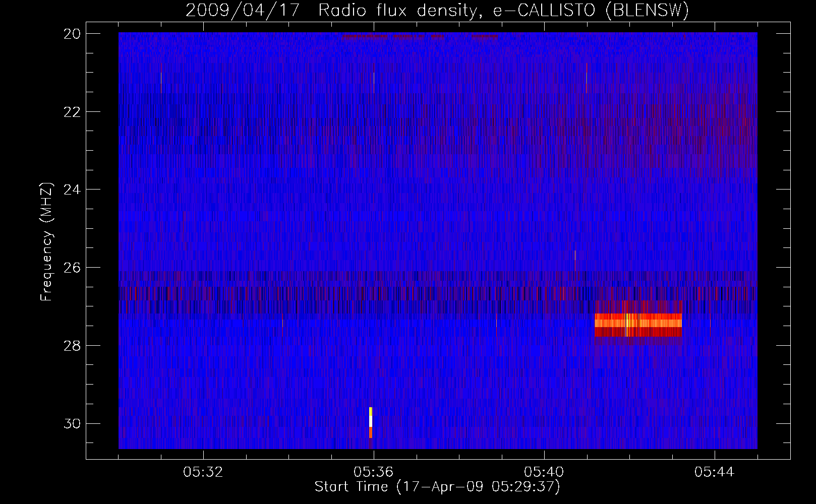Click the 26 frequency axis label
This screenshot has width=816, height=504.
[x=72, y=267]
